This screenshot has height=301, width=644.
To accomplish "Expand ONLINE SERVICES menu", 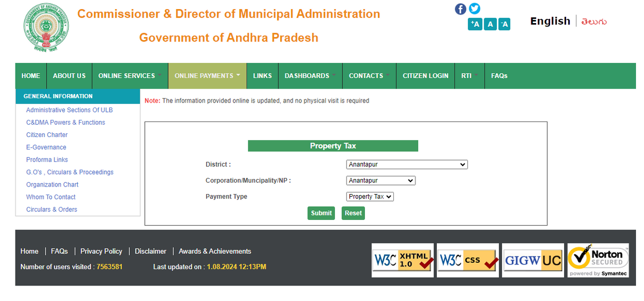I will 130,76.
